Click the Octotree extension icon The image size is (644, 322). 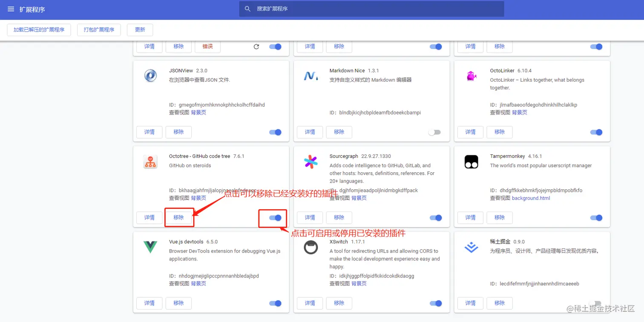pyautogui.click(x=150, y=162)
